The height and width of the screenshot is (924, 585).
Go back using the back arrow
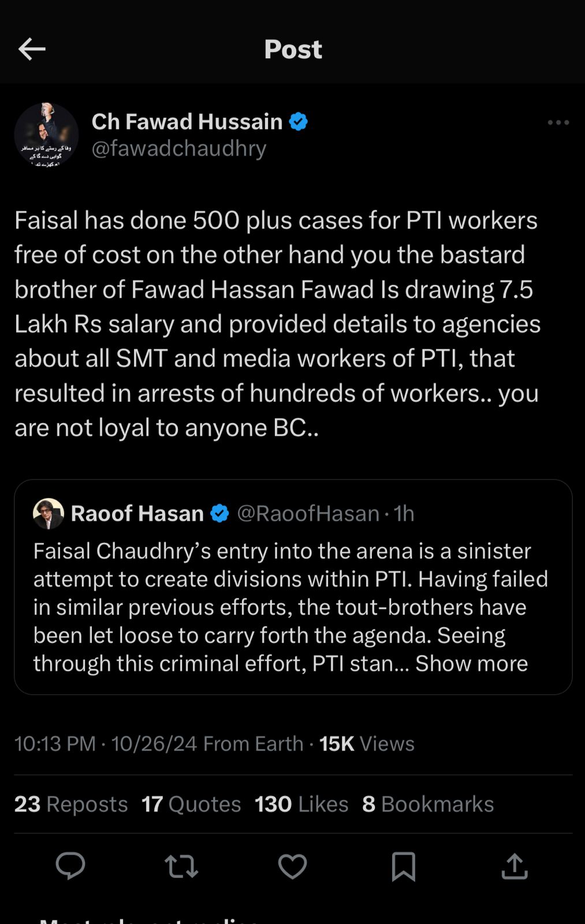pos(32,48)
